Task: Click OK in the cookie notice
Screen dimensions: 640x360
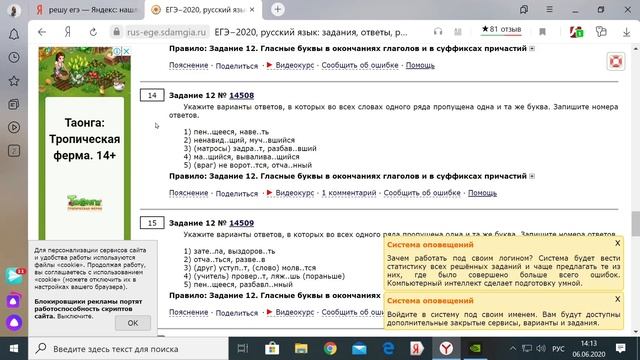Action: [133, 323]
